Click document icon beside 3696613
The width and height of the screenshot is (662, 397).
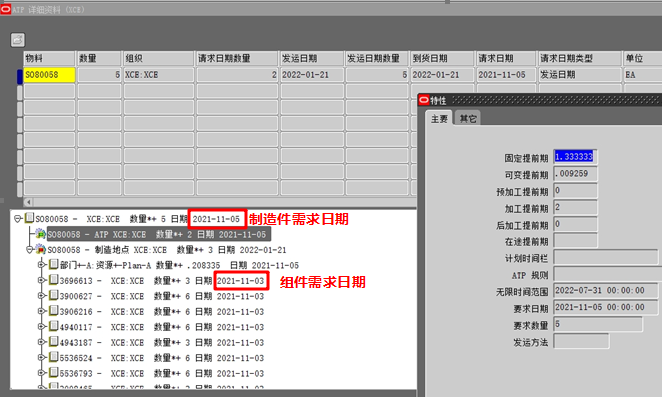(x=54, y=280)
